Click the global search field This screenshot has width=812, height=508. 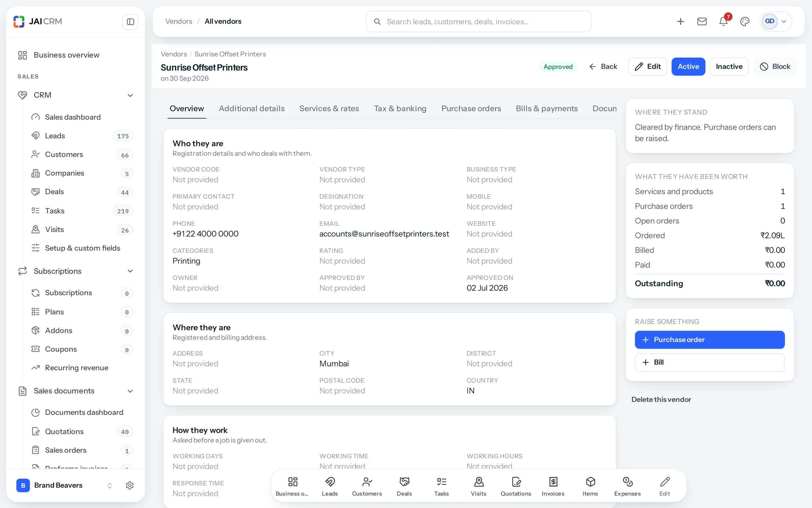pyautogui.click(x=478, y=21)
